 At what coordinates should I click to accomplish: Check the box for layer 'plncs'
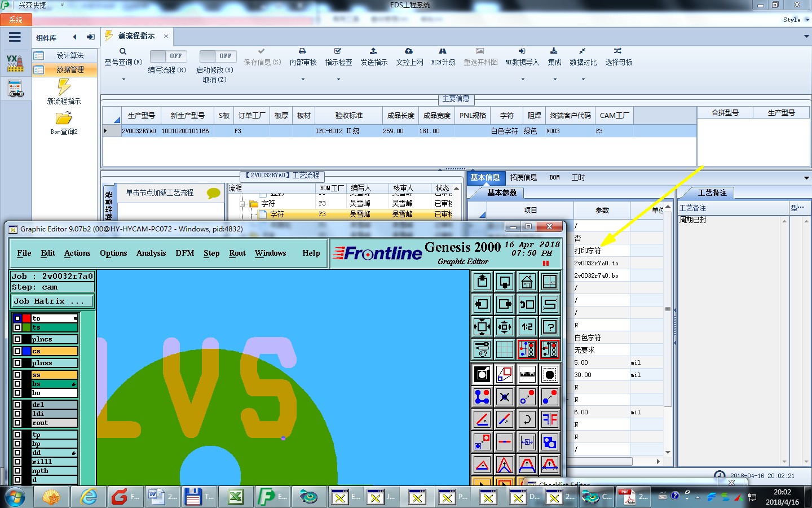tap(17, 339)
